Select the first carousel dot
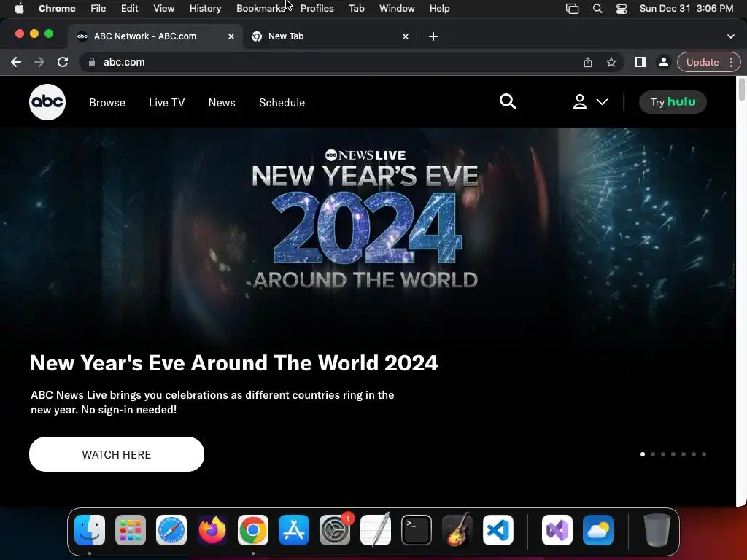 (643, 454)
